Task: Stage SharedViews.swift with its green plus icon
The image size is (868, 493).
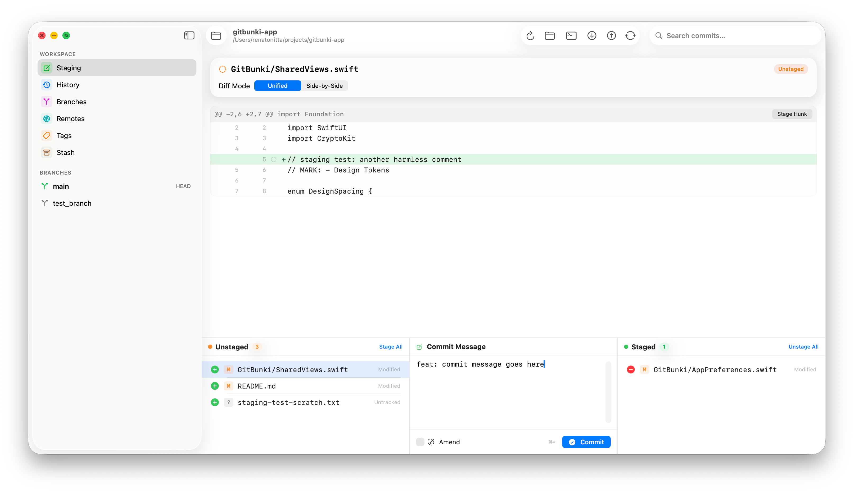Action: coord(215,369)
